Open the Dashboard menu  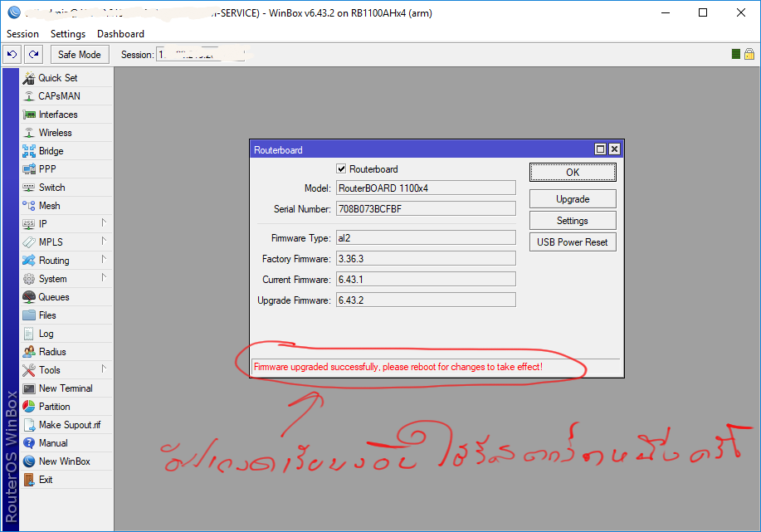pyautogui.click(x=120, y=34)
